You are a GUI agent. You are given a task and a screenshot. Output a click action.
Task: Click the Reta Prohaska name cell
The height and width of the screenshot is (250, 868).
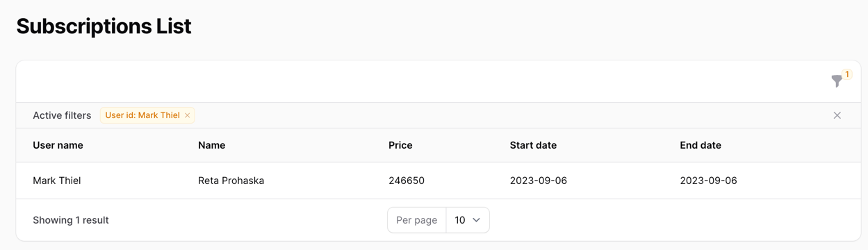point(231,181)
